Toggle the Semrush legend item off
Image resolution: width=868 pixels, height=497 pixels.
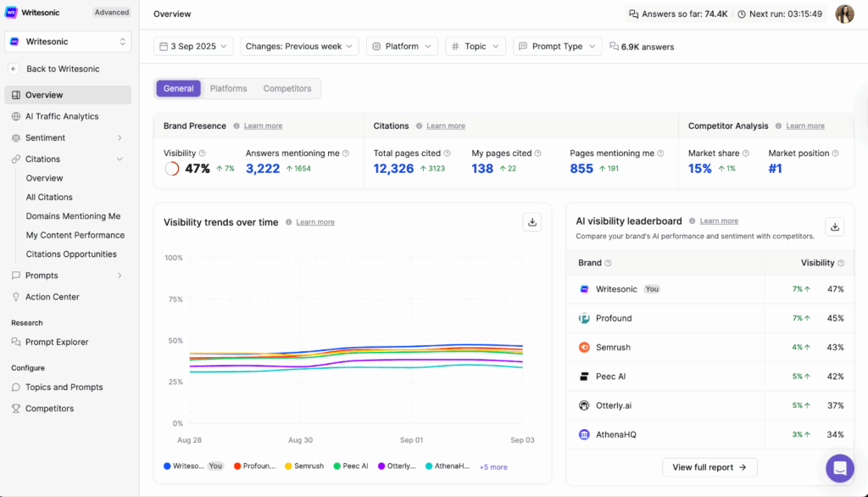303,466
